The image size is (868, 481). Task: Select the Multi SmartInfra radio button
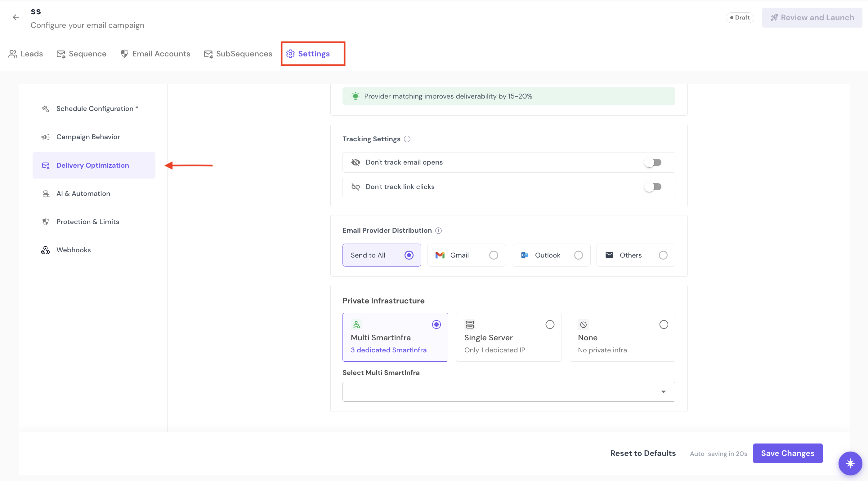[436, 324]
